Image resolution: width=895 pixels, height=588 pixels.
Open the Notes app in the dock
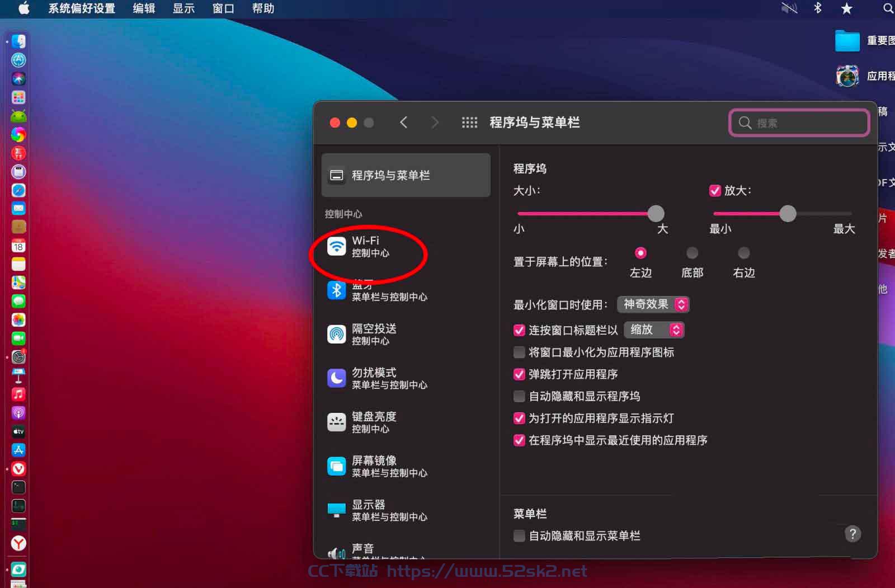coord(18,264)
